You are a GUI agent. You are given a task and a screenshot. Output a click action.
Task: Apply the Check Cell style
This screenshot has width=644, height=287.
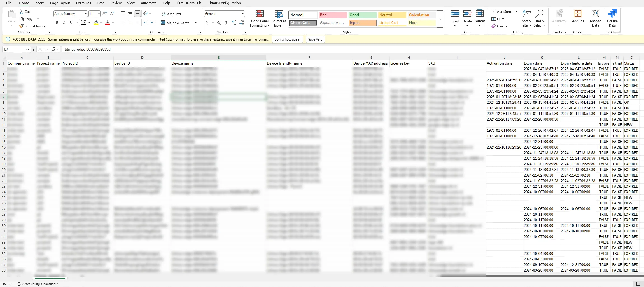click(x=303, y=23)
